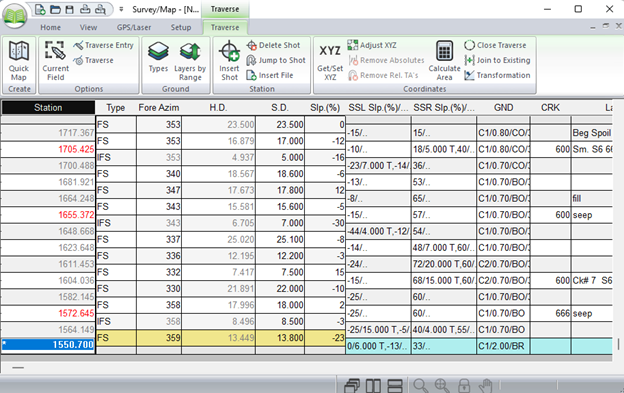
Task: Select the Traverse ribbon tab
Action: (x=225, y=27)
